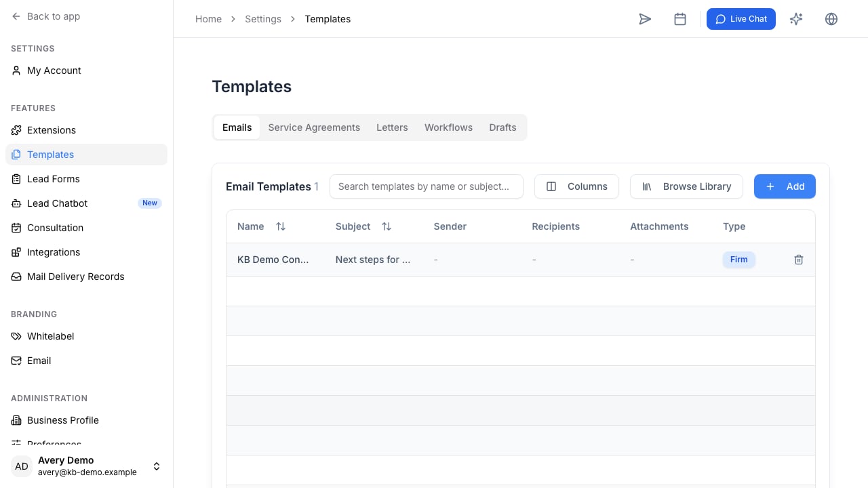The height and width of the screenshot is (488, 868).
Task: Switch to the Letters tab
Action: [392, 127]
